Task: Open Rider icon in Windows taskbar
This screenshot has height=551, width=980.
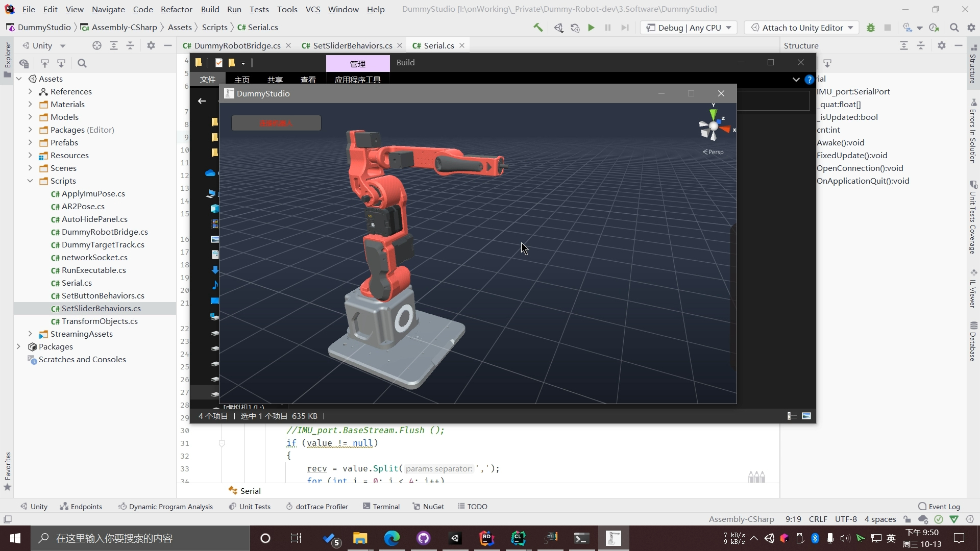Action: [486, 538]
